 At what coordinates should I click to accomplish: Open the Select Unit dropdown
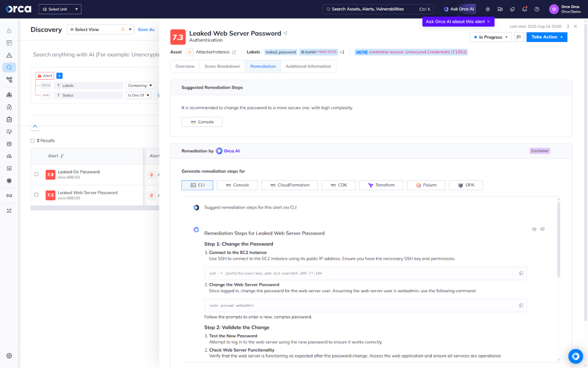(x=60, y=9)
